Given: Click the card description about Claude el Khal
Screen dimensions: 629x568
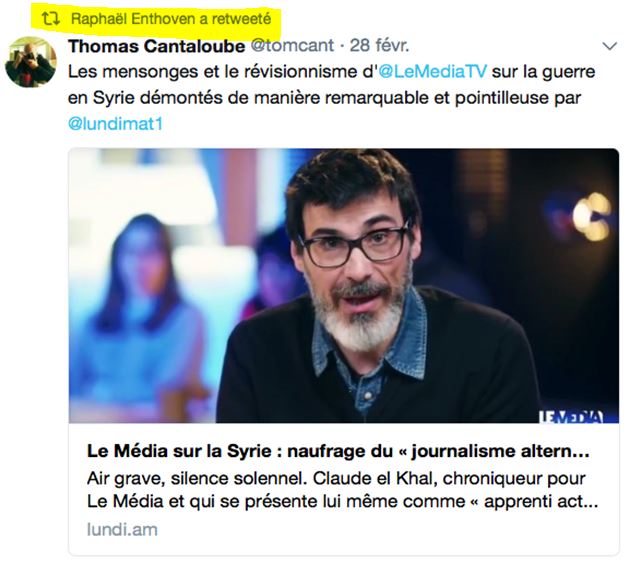Looking at the screenshot, I should tap(343, 490).
